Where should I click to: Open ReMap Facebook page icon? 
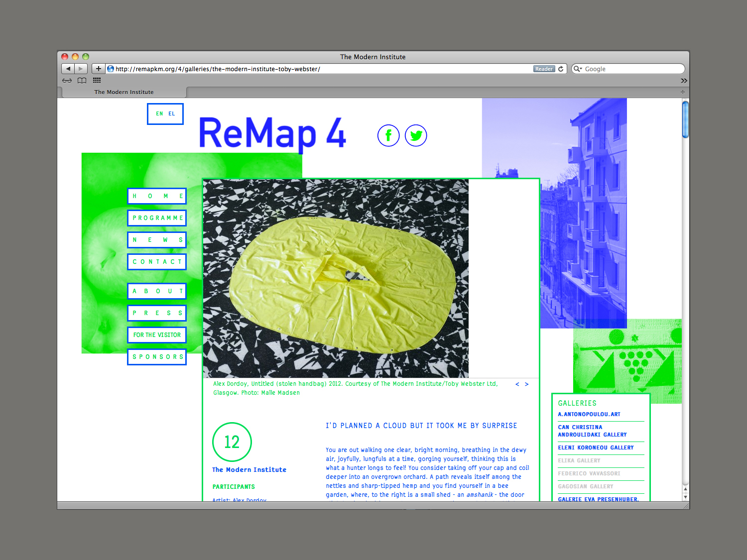point(388,135)
